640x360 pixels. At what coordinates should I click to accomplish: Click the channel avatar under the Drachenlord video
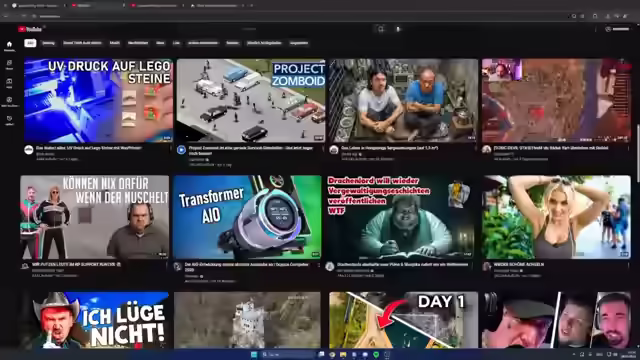tap(330, 267)
